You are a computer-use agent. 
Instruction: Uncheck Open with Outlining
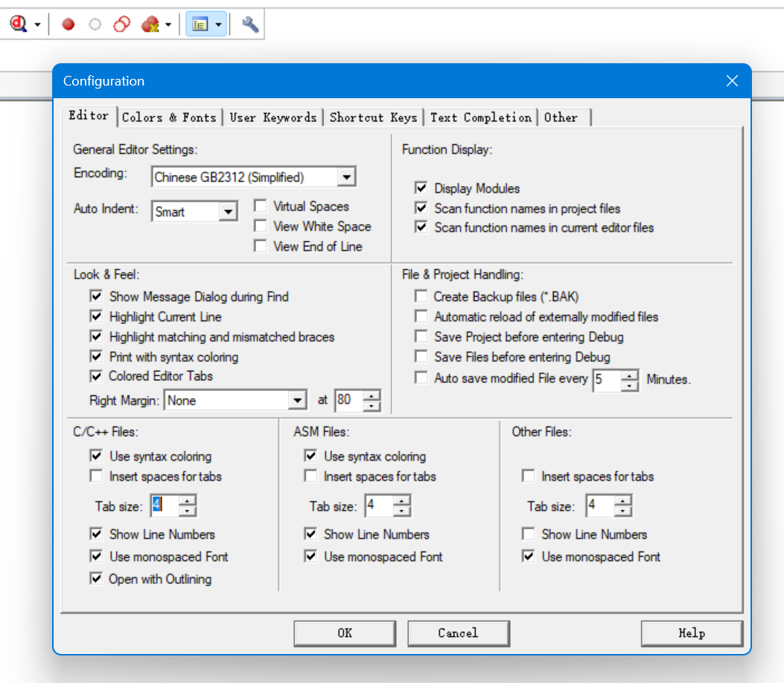pyautogui.click(x=96, y=579)
